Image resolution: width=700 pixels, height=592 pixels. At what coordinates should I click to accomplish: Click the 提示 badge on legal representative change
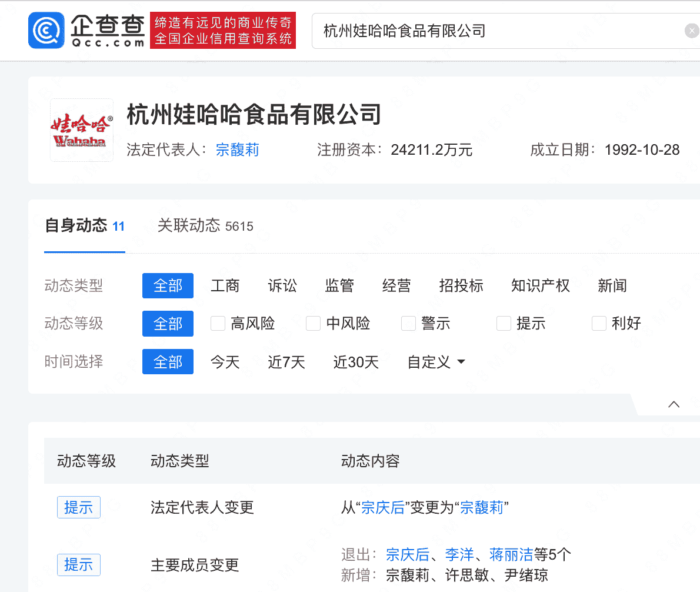(78, 507)
